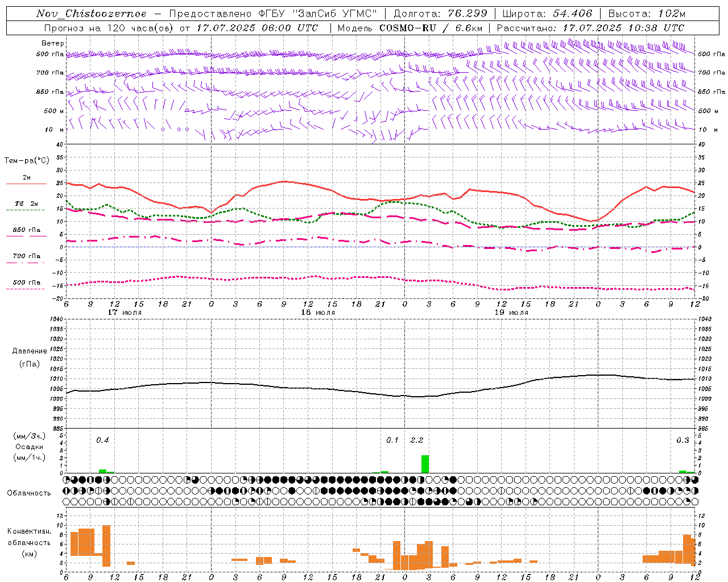Click the 0.3 precipitation amount

coord(682,440)
